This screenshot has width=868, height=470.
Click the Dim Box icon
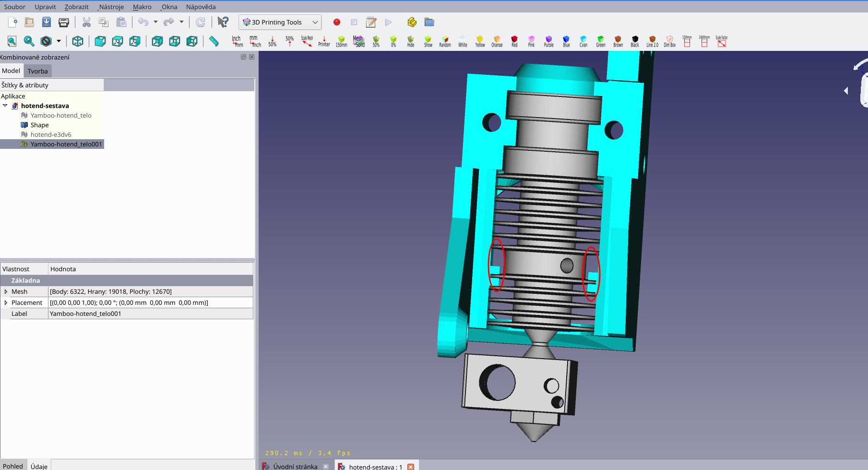point(669,41)
